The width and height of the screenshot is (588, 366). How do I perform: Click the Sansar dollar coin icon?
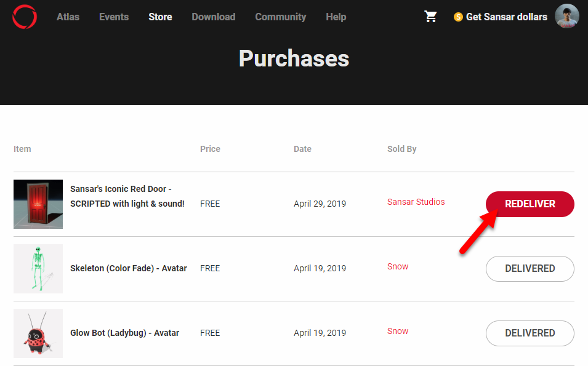tap(458, 17)
